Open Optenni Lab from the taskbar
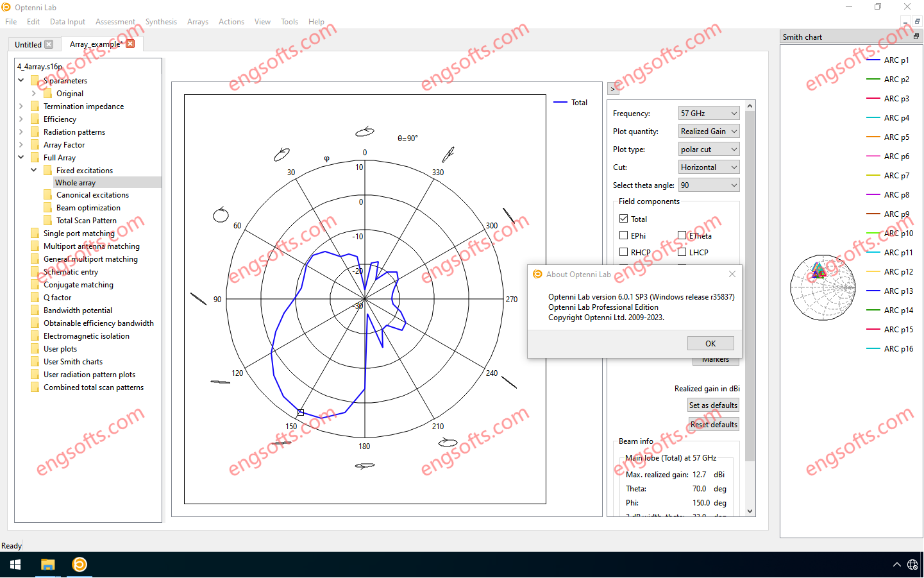 point(78,566)
